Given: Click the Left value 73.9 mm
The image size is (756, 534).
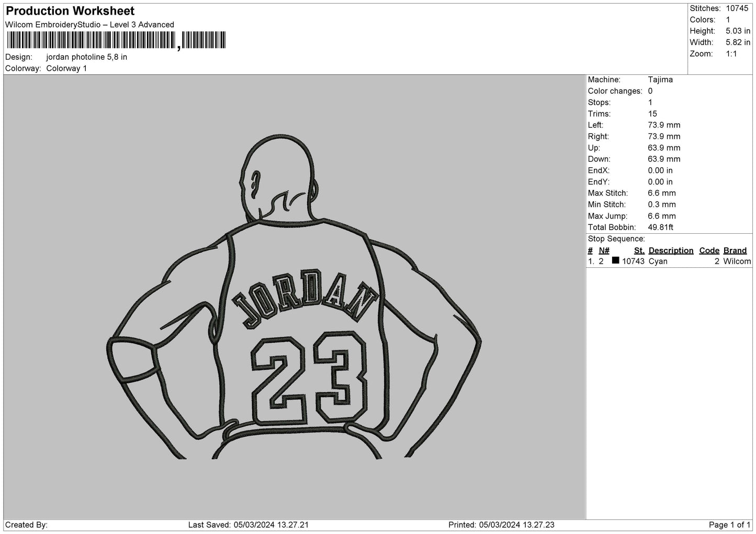Looking at the screenshot, I should point(664,125).
